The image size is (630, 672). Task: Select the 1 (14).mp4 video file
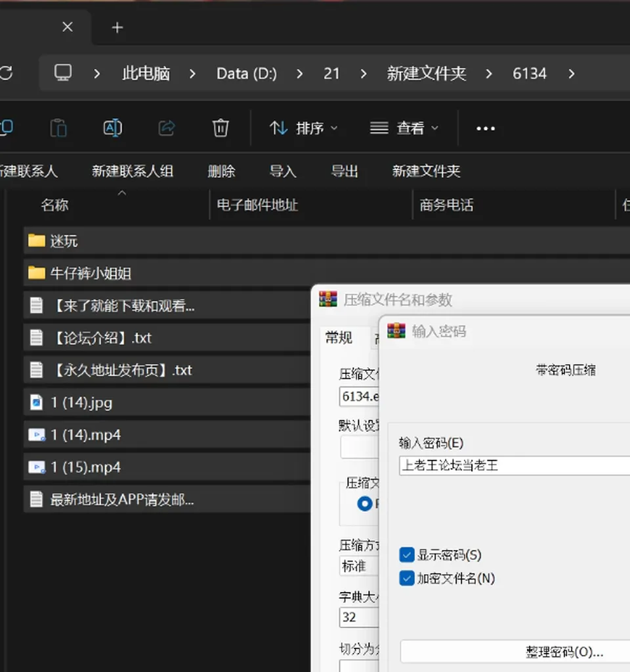pos(167,434)
